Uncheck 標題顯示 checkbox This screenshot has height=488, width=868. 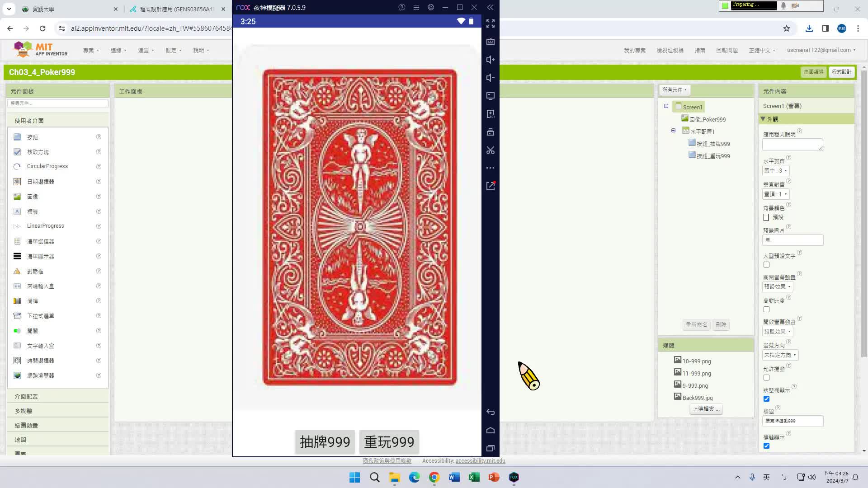pyautogui.click(x=766, y=446)
